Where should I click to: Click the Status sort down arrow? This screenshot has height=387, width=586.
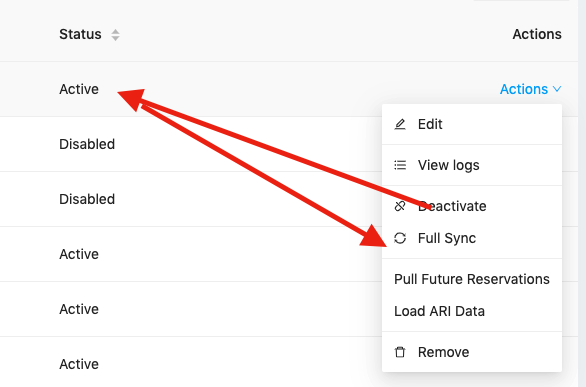coord(115,38)
